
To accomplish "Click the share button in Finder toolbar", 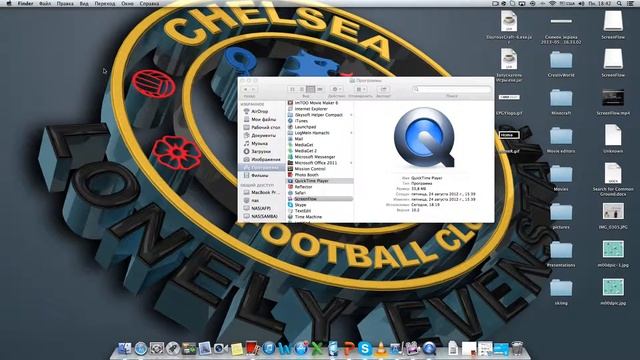I will [383, 89].
